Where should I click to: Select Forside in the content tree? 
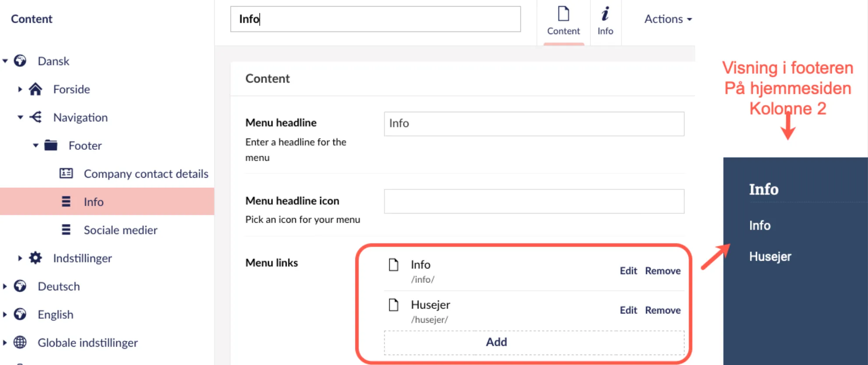point(72,89)
